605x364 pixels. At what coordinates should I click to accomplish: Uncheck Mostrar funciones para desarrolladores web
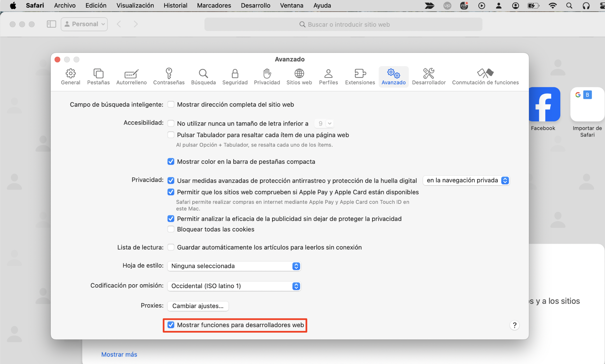[171, 325]
